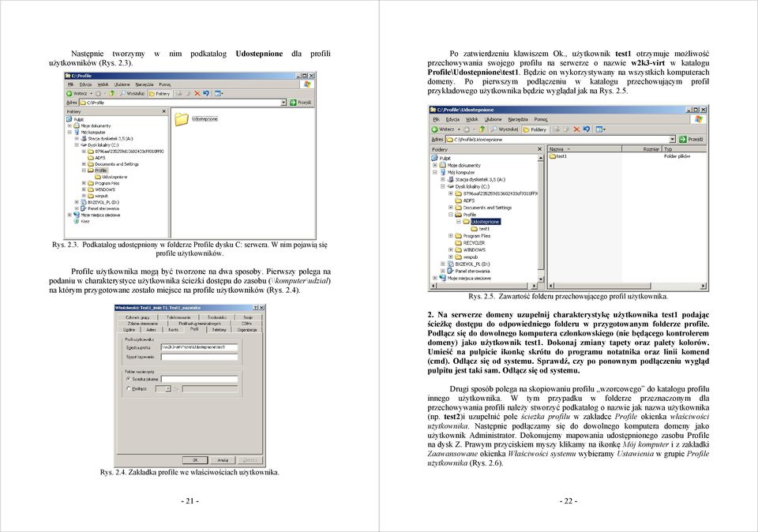Collapse Udostepnione node in Udostepnione window tree
The image size is (758, 532).
pyautogui.click(x=458, y=221)
